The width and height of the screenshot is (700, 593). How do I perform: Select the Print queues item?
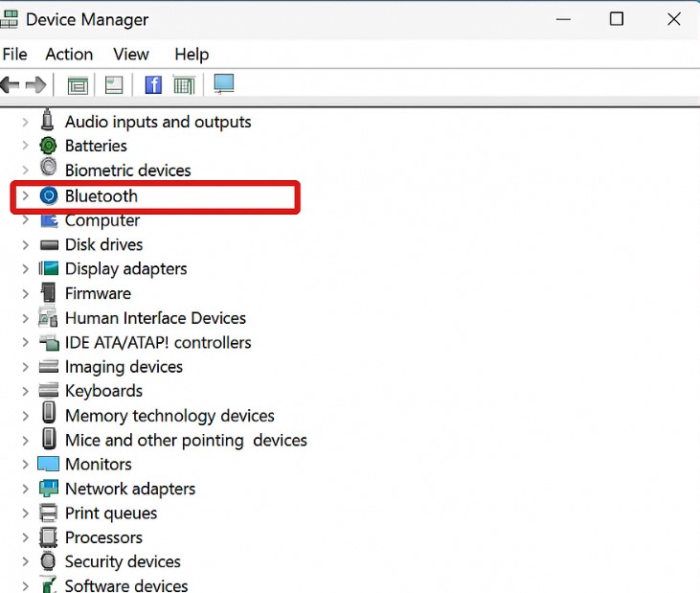click(110, 513)
